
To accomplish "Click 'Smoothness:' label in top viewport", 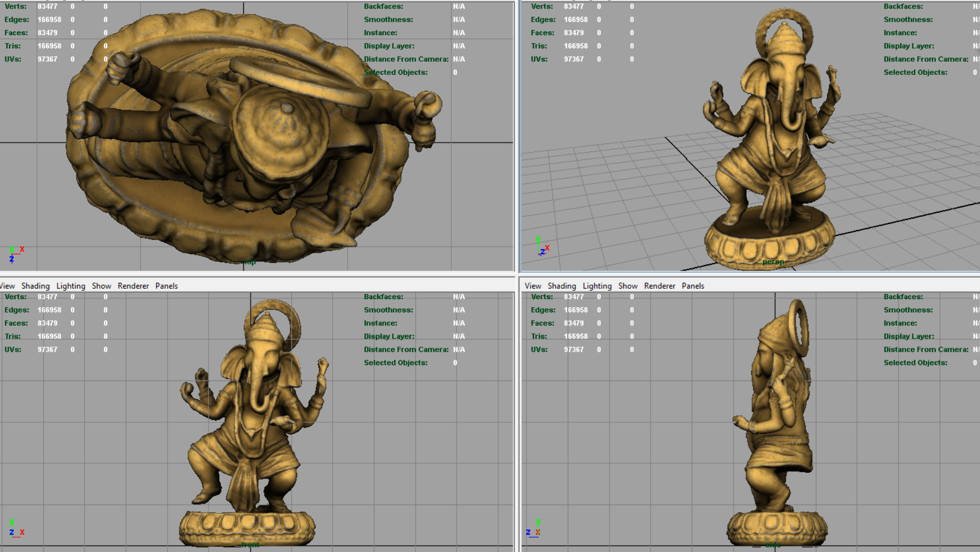I will coord(388,20).
